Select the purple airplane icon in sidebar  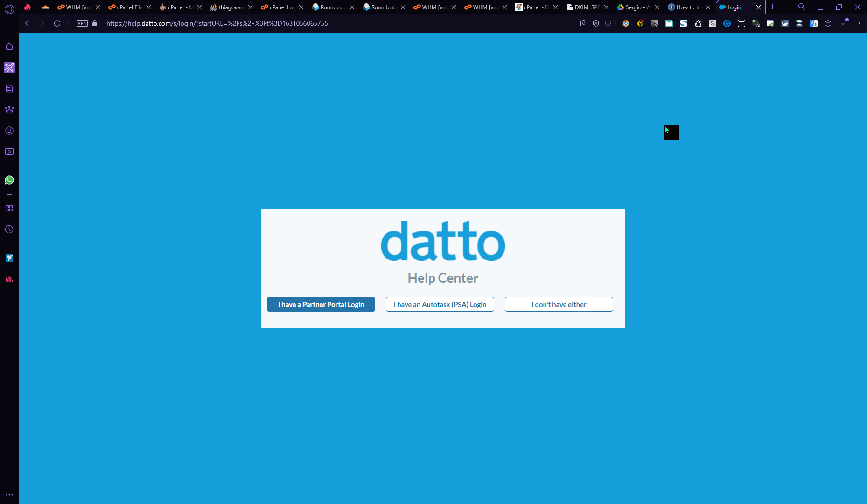coord(9,68)
